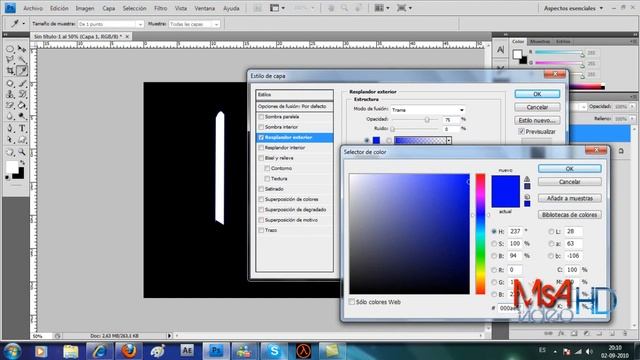Select the Eyedropper tool in toolbox

point(22,71)
